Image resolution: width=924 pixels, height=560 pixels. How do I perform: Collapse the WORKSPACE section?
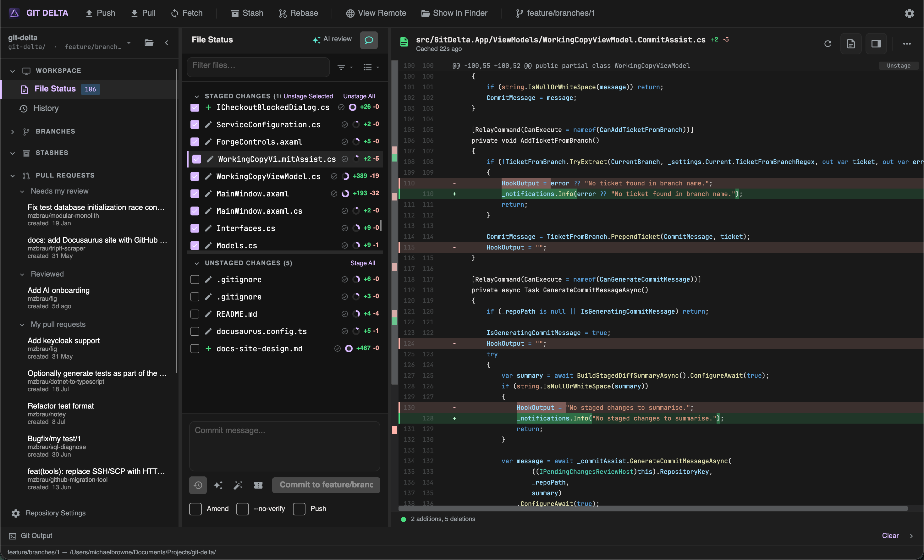pos(13,71)
